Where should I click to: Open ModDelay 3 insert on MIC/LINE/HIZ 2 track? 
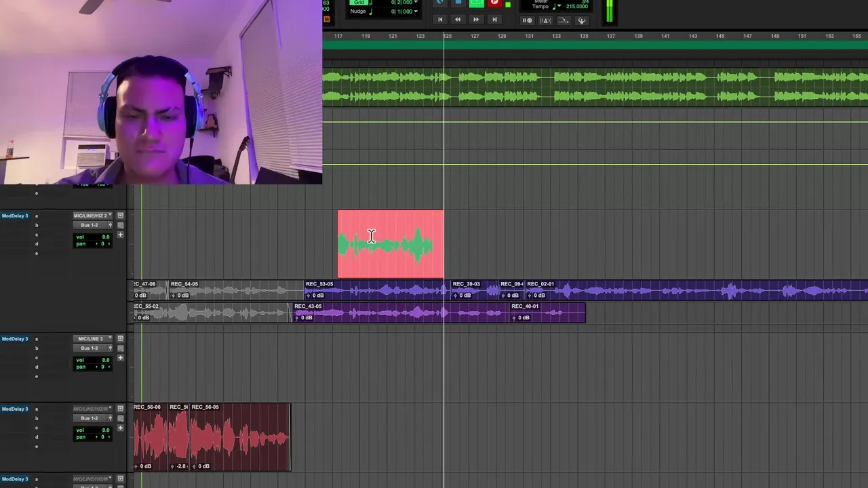(14, 216)
